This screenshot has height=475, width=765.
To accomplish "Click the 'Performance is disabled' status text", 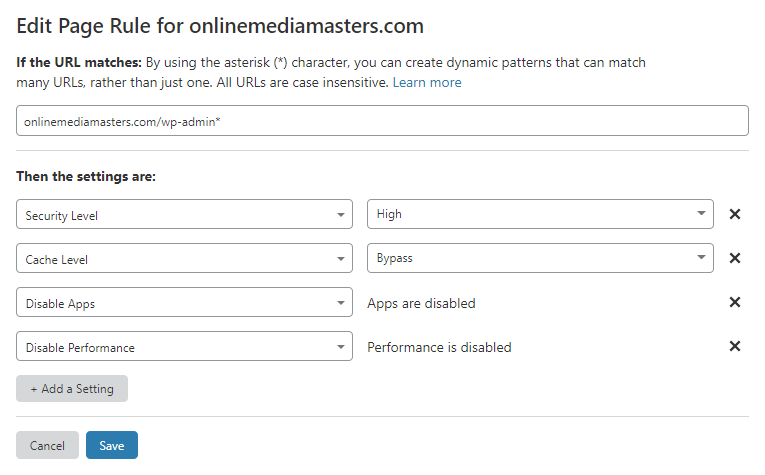I will pyautogui.click(x=439, y=347).
